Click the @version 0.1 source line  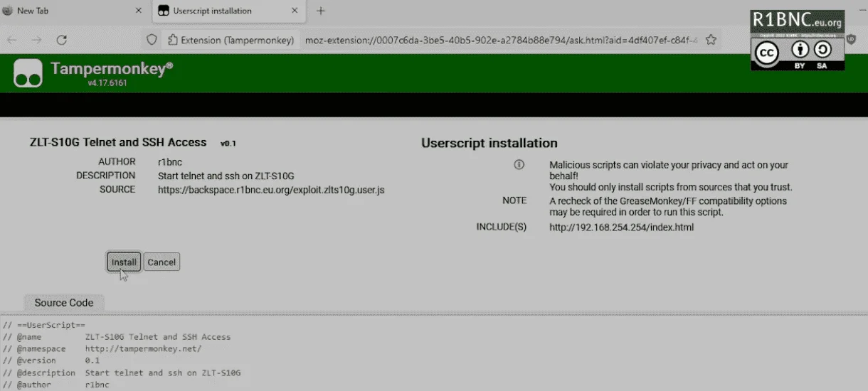click(x=51, y=360)
